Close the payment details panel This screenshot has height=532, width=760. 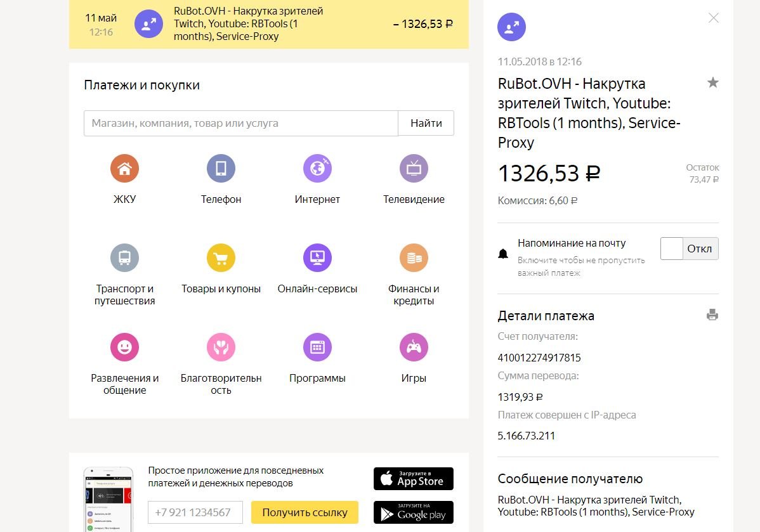click(x=714, y=18)
